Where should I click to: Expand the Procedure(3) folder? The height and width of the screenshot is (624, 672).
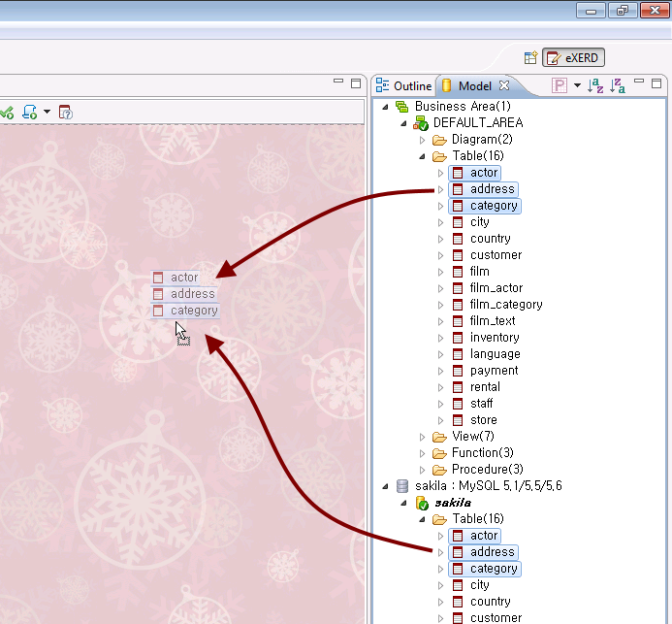point(422,470)
